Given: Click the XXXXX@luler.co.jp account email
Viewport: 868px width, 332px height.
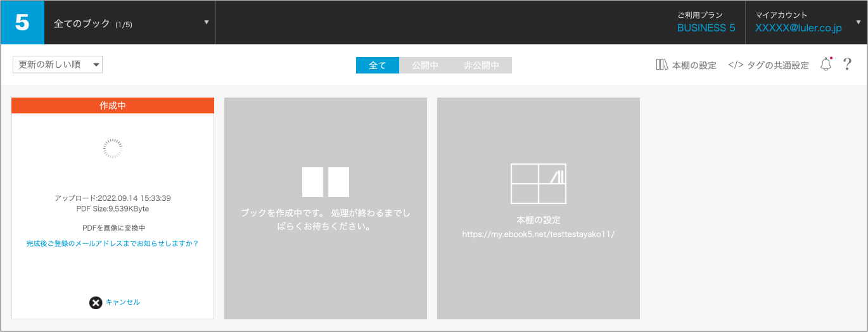Looking at the screenshot, I should pyautogui.click(x=798, y=28).
